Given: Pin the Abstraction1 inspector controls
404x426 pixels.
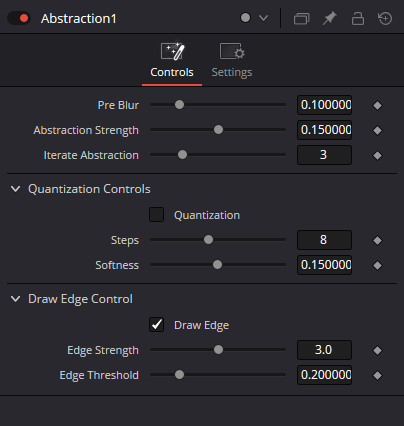Looking at the screenshot, I should click(329, 18).
